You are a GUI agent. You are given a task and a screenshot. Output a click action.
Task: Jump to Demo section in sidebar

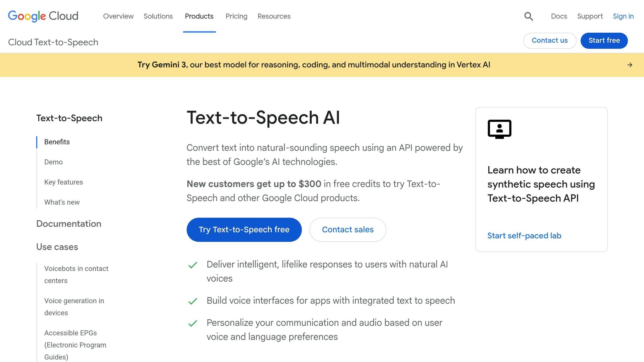pyautogui.click(x=53, y=162)
